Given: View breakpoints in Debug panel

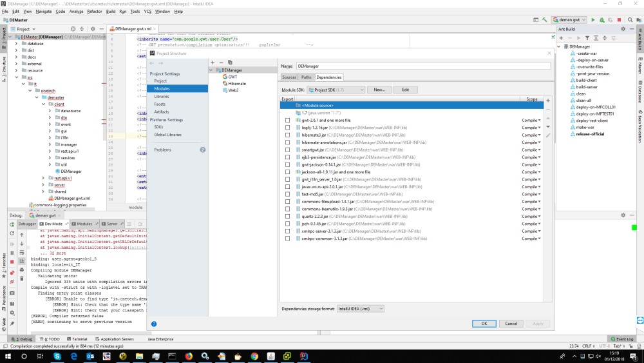Looking at the screenshot, I should click(12, 273).
